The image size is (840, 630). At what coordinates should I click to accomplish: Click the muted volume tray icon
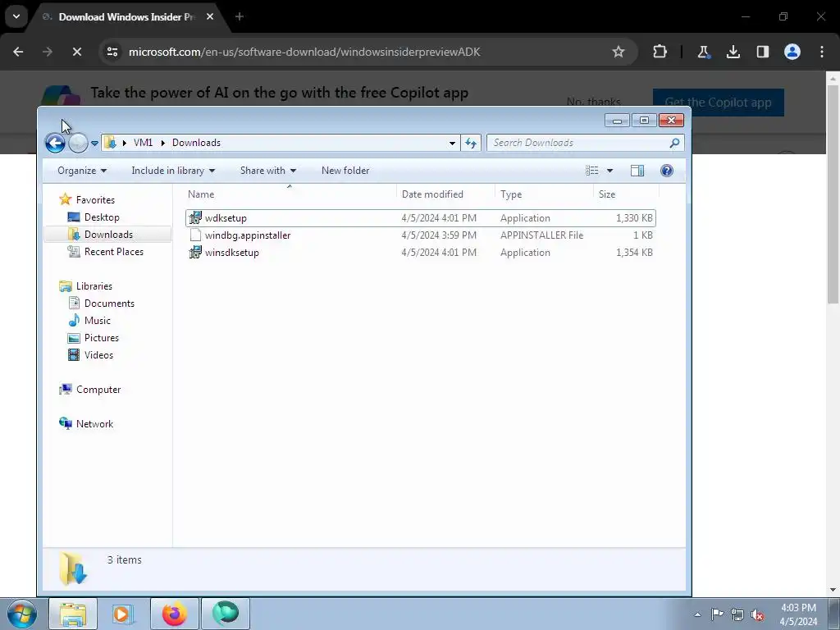click(x=757, y=614)
